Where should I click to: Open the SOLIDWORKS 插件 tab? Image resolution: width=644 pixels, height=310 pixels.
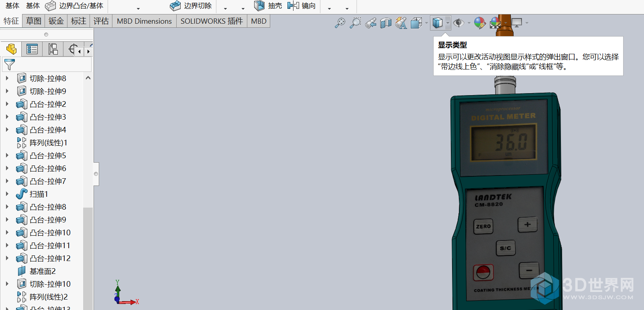(212, 21)
